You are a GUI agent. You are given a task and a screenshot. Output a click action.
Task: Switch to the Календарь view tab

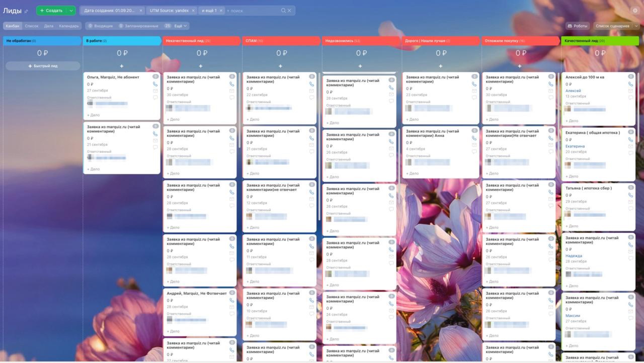[69, 26]
